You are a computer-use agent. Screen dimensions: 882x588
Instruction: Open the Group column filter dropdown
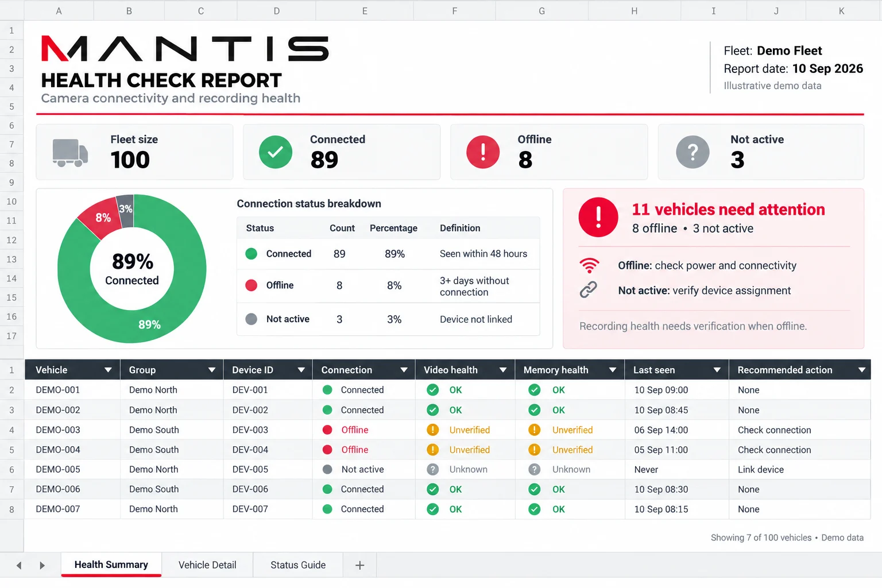pos(211,370)
